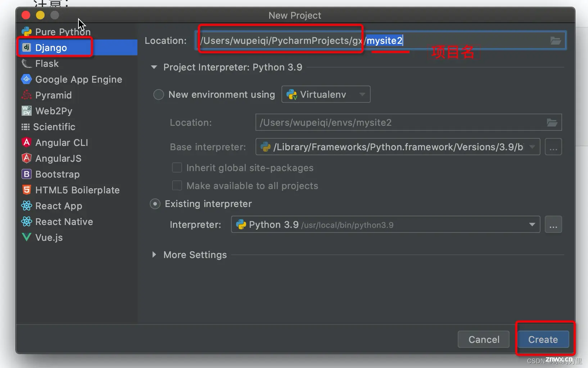Click the Scientific grid icon
Screen dimensions: 588x368
click(x=26, y=127)
